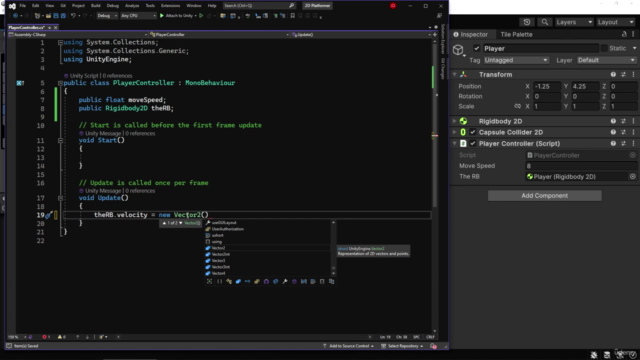Open Unity Layout dropdown
Image resolution: width=640 pixels, height=360 pixels.
point(616,22)
